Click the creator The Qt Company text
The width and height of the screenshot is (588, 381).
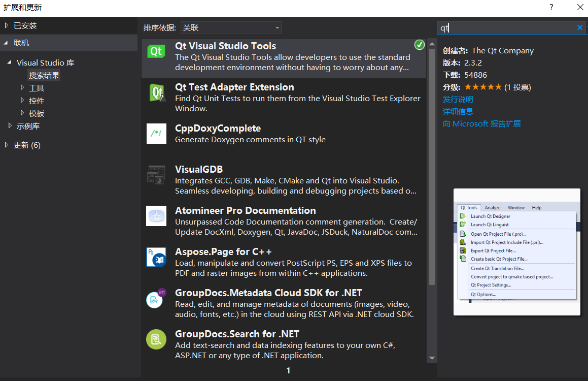click(x=502, y=51)
